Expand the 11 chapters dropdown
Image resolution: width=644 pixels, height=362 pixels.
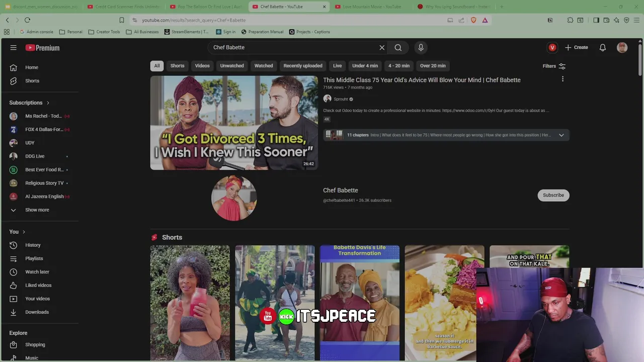pyautogui.click(x=561, y=135)
